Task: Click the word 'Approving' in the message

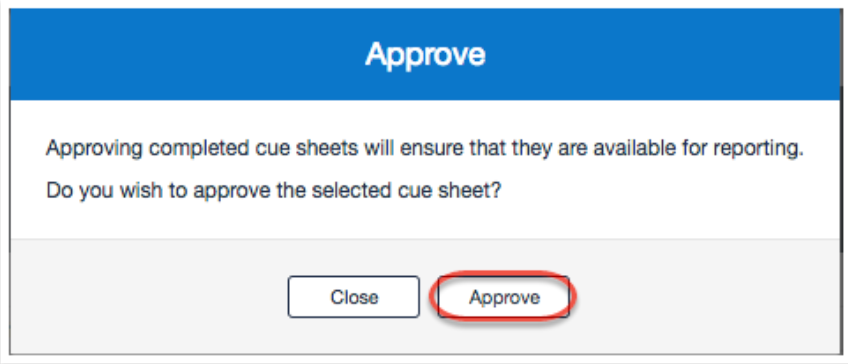Action: click(92, 149)
